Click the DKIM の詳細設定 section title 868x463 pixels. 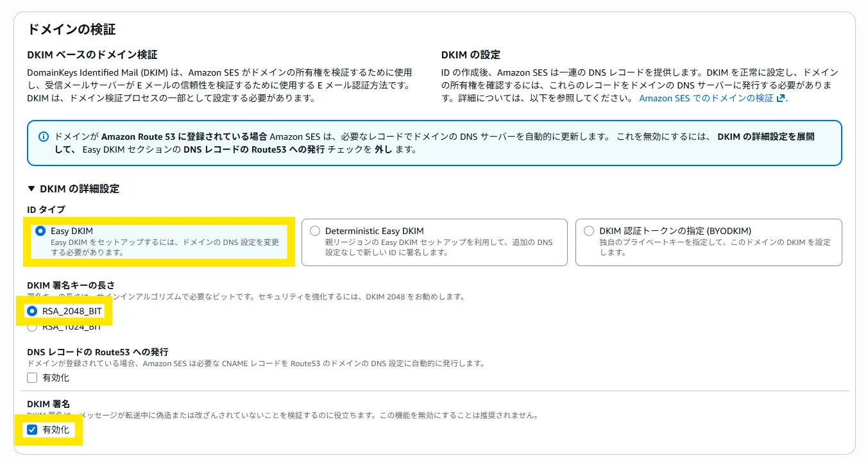(80, 189)
